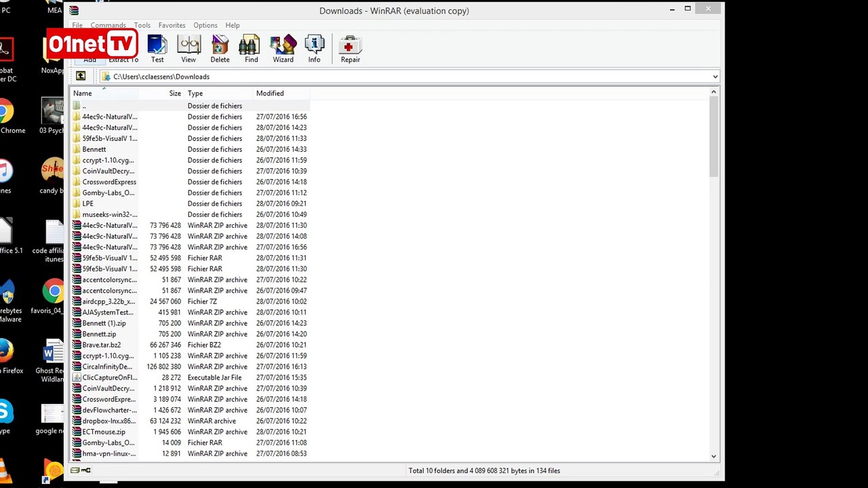Click the folder icon next to LPE

(x=77, y=203)
